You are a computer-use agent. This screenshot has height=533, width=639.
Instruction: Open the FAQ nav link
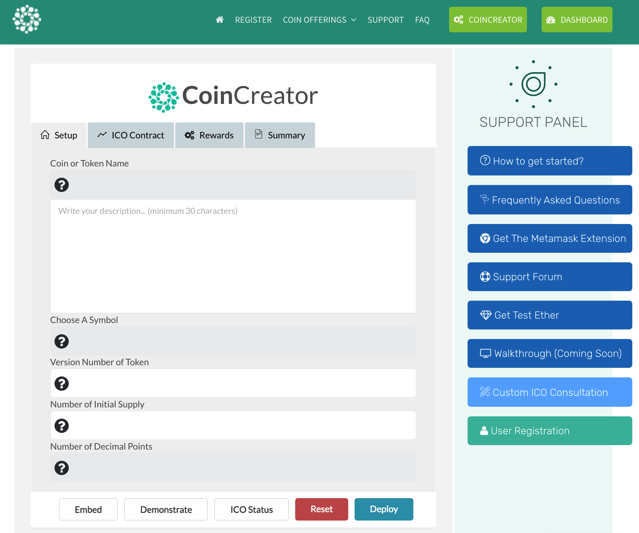pyautogui.click(x=422, y=20)
